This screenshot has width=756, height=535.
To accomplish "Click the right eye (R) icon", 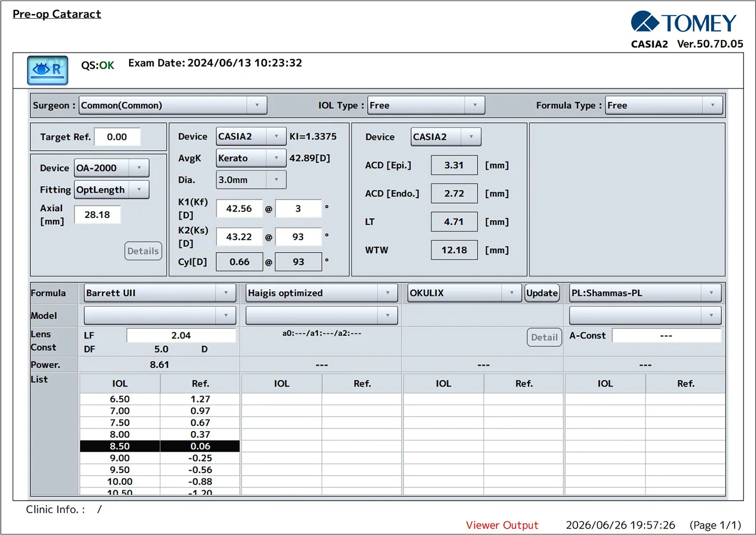I will [x=47, y=70].
